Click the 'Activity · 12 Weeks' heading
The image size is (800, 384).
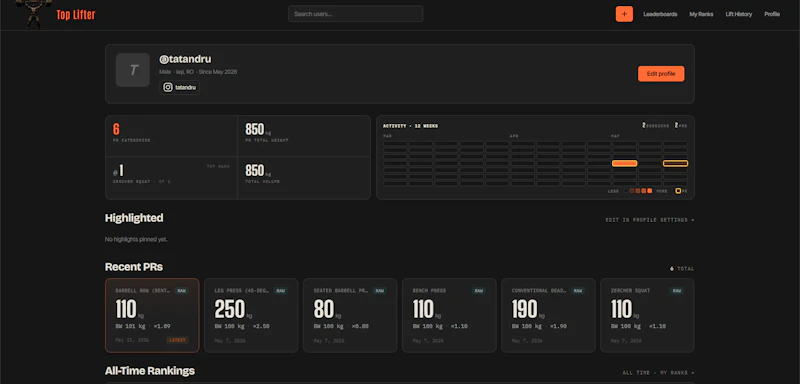(x=411, y=126)
